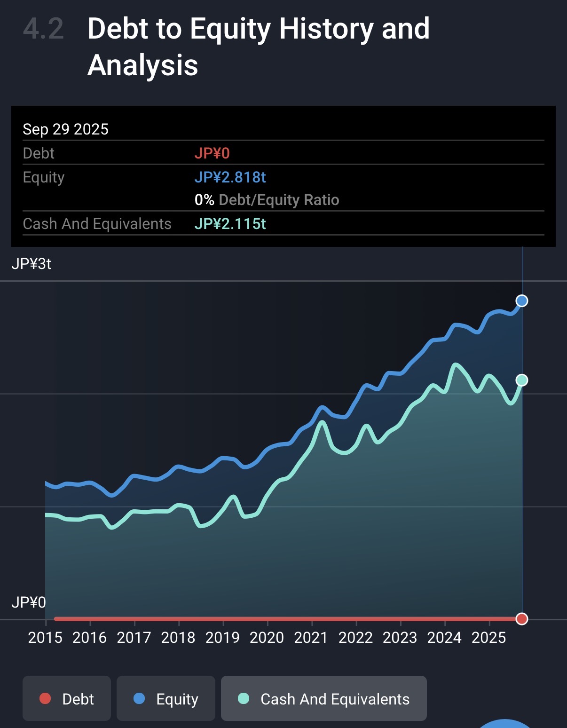Toggle the Equity legend series
Screen dimensions: 567x728
click(165, 698)
